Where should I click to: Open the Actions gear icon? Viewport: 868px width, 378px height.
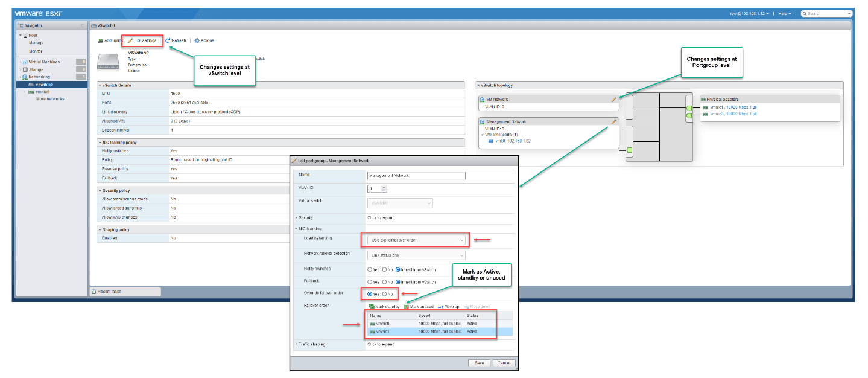click(197, 40)
